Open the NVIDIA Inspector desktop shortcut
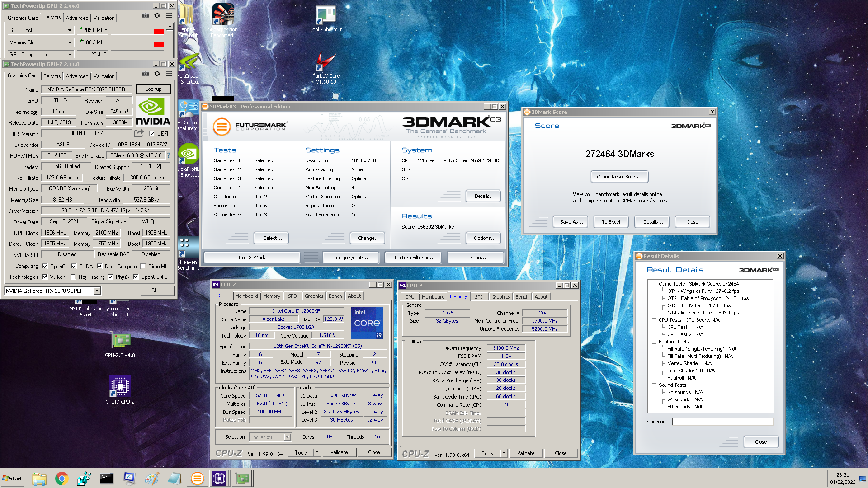The width and height of the screenshot is (868, 488). coord(189,68)
